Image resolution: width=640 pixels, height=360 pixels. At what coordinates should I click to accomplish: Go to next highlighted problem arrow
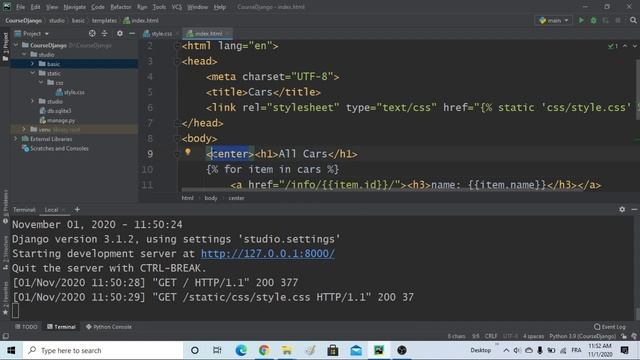[x=635, y=46]
